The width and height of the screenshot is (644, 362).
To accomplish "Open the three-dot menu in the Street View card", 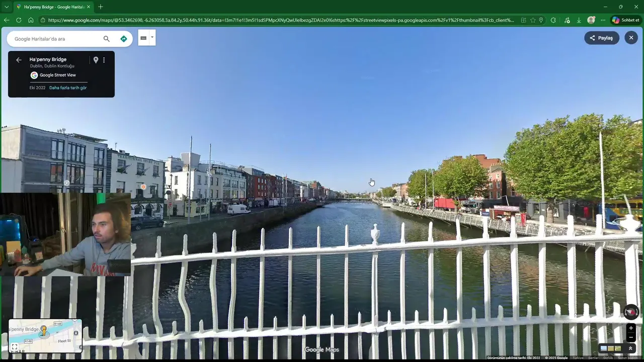I will pos(104,60).
